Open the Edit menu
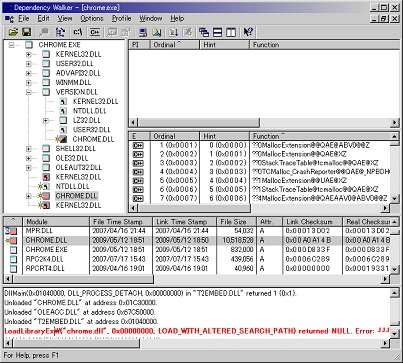This screenshot has width=403, height=363. pos(43,19)
